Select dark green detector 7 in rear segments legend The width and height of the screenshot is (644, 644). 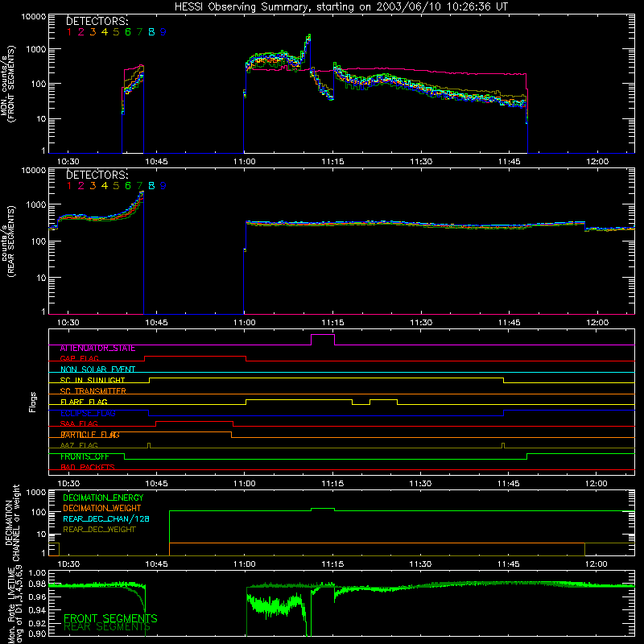click(x=139, y=186)
